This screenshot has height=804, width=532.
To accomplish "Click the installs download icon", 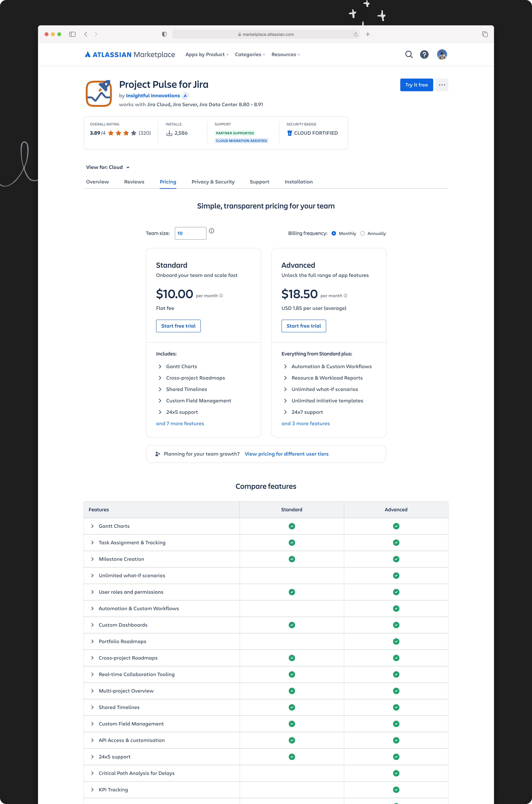I will tap(169, 133).
